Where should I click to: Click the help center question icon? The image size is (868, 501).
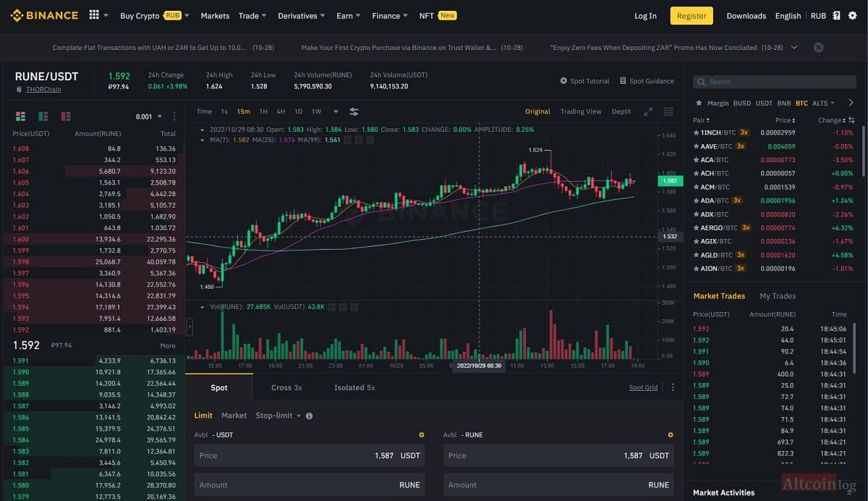coord(836,15)
